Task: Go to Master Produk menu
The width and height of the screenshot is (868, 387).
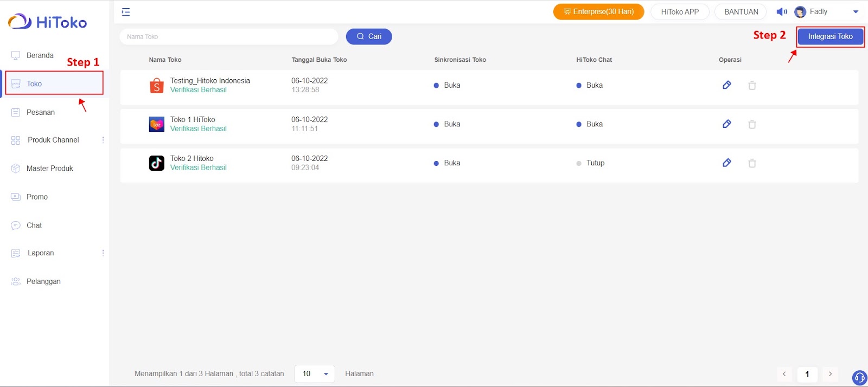Action: [49, 169]
